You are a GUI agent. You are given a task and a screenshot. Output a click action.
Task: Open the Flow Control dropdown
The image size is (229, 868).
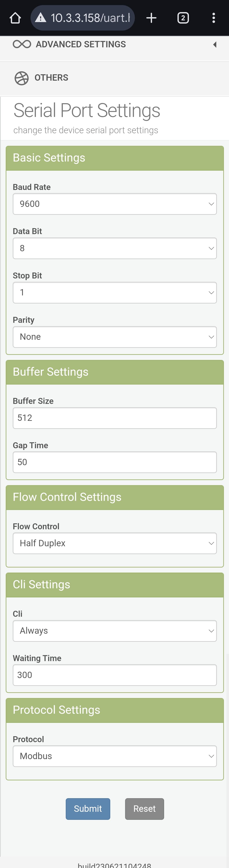pyautogui.click(x=114, y=543)
